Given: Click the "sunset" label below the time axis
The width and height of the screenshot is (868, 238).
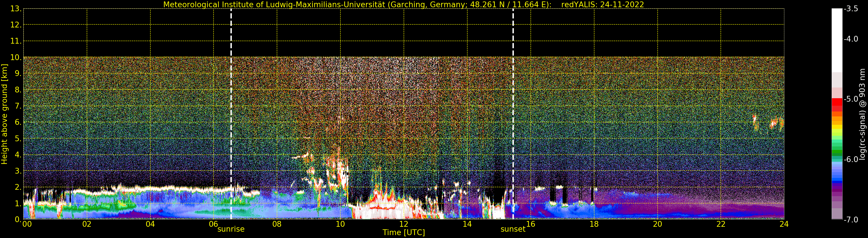Looking at the screenshot, I should [513, 229].
